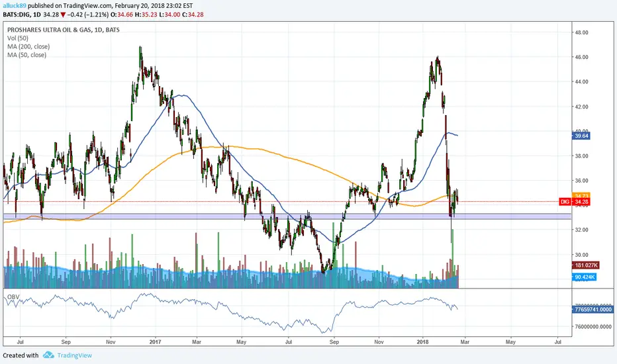The image size is (617, 364).
Task: Open the alluck89 author profile link
Action: click(15, 6)
